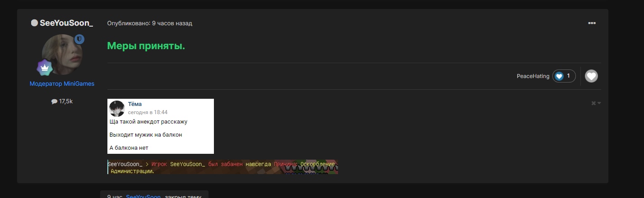Image resolution: width=644 pixels, height=198 pixels.
Task: Open the three-dot post options menu
Action: 592,23
